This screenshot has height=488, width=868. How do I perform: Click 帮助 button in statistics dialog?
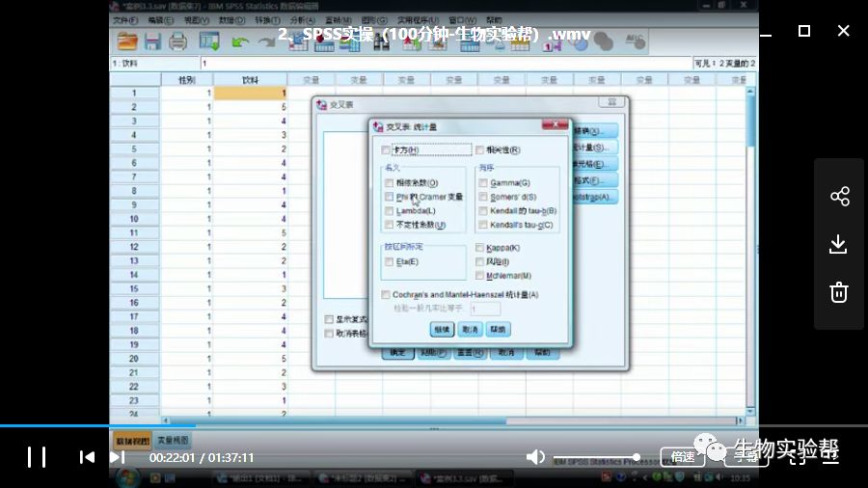coord(499,330)
